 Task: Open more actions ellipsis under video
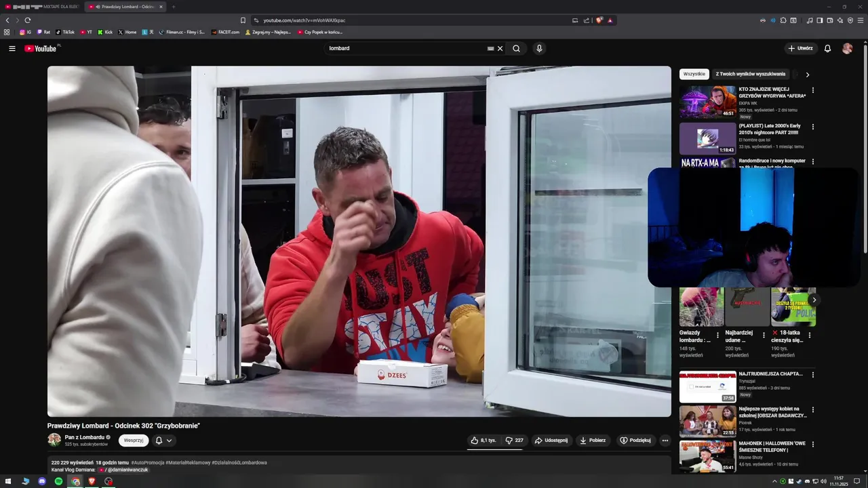click(665, 440)
